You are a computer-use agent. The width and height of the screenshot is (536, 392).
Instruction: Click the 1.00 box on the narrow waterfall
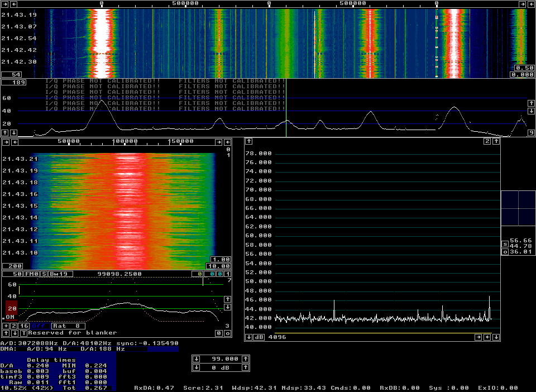point(221,260)
